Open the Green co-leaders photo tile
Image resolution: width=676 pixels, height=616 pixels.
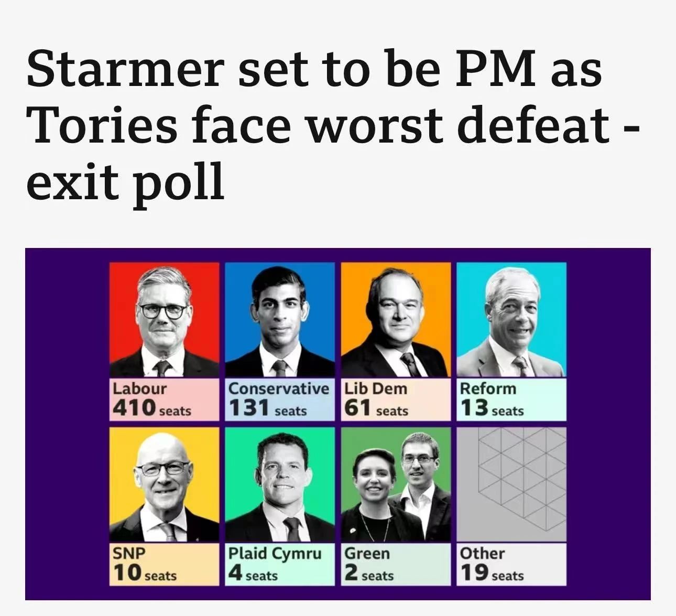click(396, 484)
